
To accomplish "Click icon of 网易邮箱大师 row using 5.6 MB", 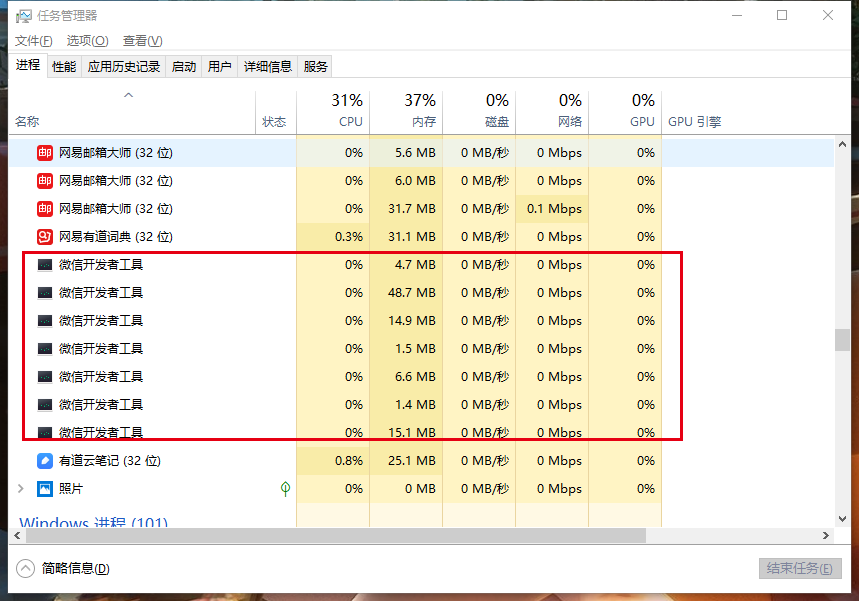I will pyautogui.click(x=45, y=153).
